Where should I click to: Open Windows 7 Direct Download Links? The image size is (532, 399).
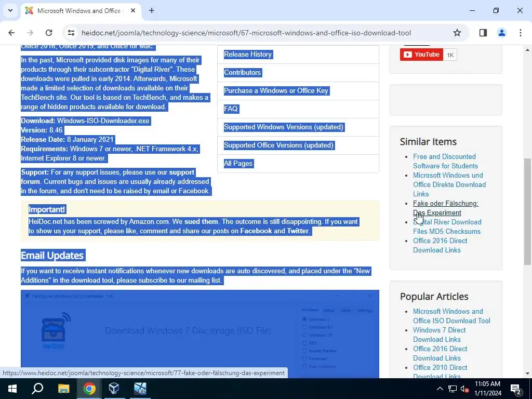(439, 335)
